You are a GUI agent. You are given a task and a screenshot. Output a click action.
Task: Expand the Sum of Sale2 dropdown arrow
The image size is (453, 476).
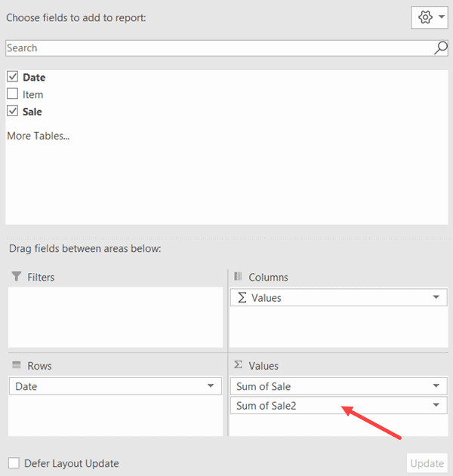click(x=436, y=406)
